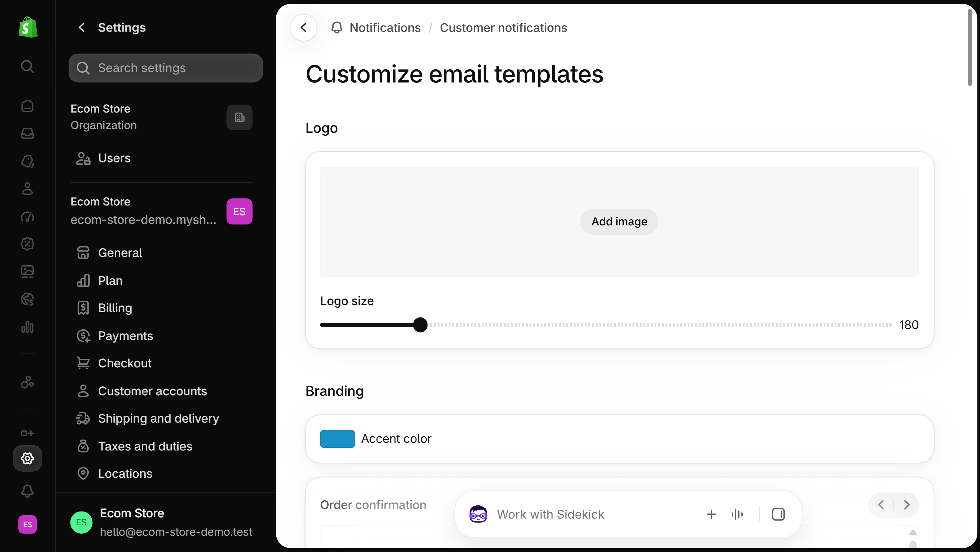
Task: Open the Apps nodes icon in rail
Action: click(27, 382)
